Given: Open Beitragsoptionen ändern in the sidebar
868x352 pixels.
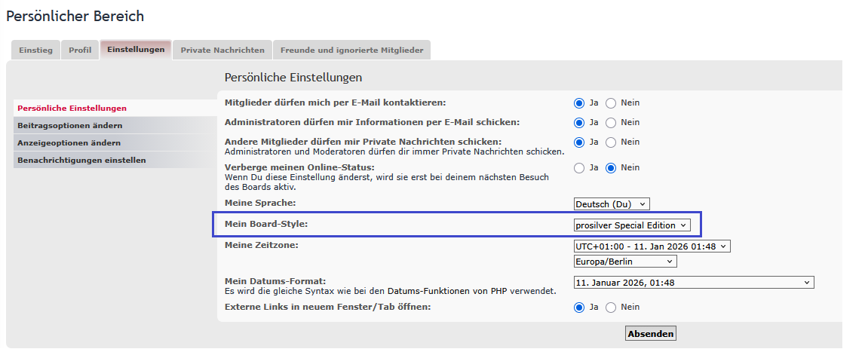Looking at the screenshot, I should point(115,126).
